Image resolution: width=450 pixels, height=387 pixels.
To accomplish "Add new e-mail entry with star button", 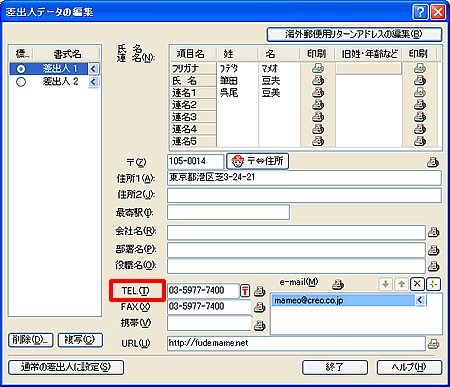I will [433, 284].
